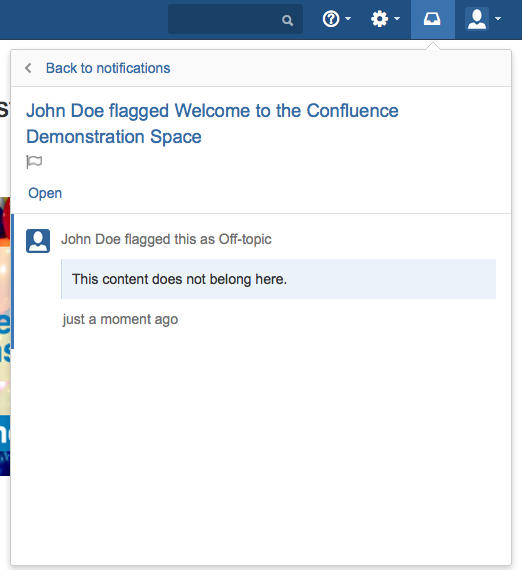Viewport: 522px width, 570px height.
Task: Open the settings gear menu
Action: click(380, 19)
